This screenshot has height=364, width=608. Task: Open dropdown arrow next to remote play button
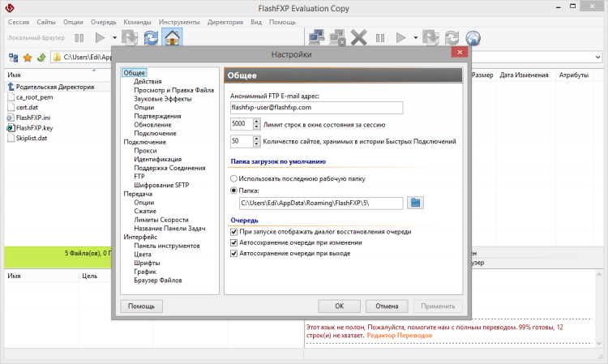(x=416, y=38)
